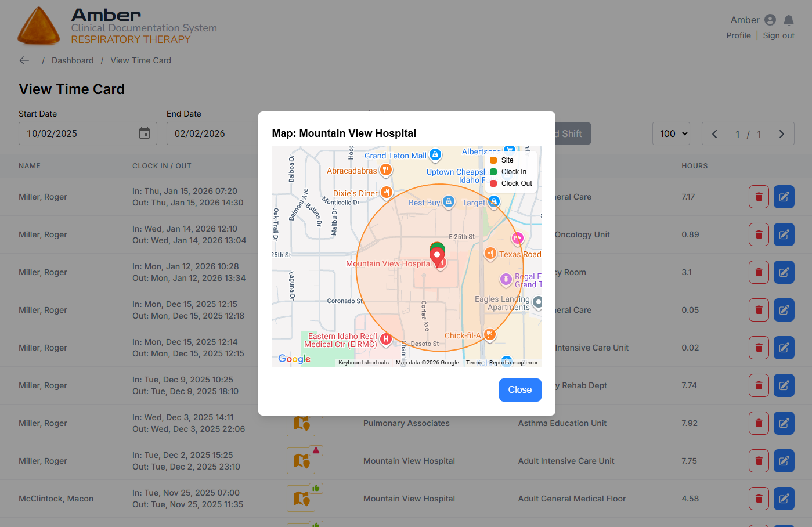Go back using the left arrow
The image size is (812, 527).
point(24,60)
